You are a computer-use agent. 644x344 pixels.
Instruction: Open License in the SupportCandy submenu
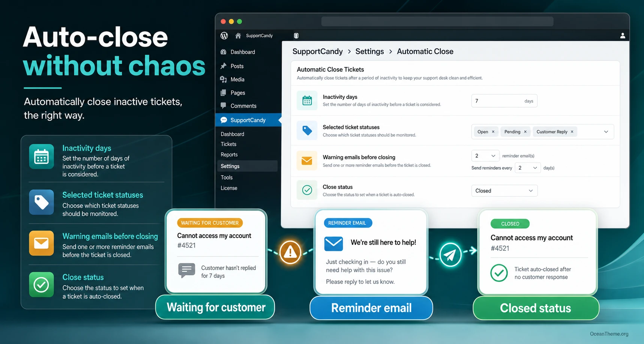pyautogui.click(x=229, y=188)
